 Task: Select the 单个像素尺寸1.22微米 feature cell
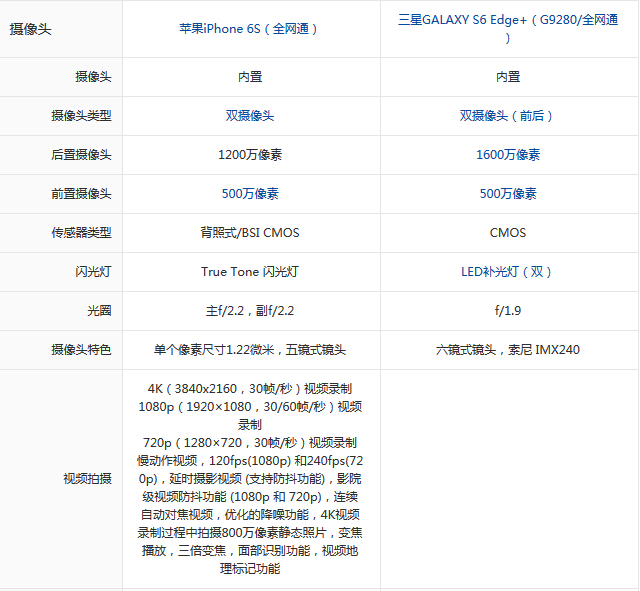(250, 350)
